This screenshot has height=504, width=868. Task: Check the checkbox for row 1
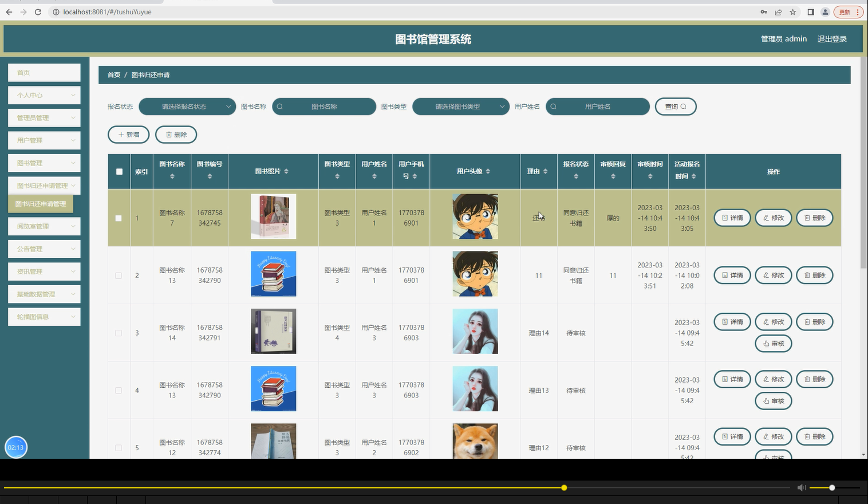[x=119, y=218]
